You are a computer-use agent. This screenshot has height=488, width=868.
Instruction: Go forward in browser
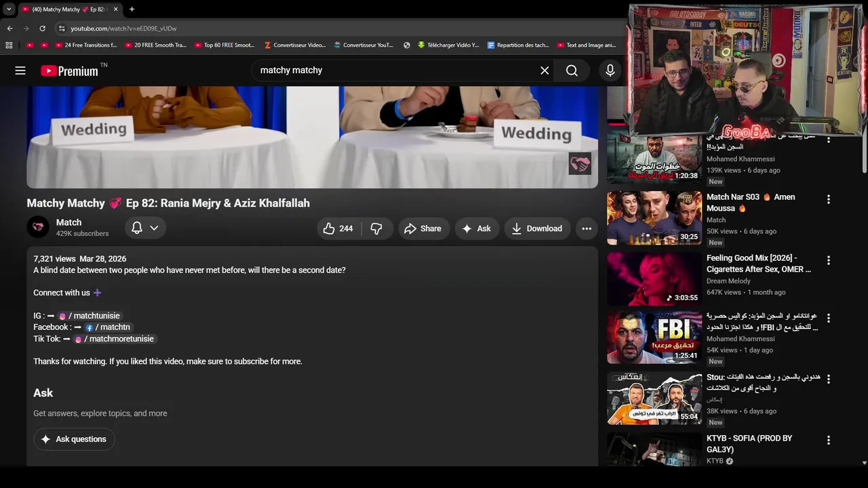pyautogui.click(x=26, y=28)
